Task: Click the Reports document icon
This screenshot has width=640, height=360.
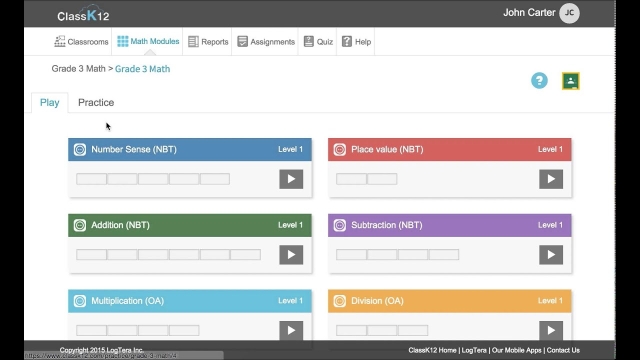Action: coord(193,42)
